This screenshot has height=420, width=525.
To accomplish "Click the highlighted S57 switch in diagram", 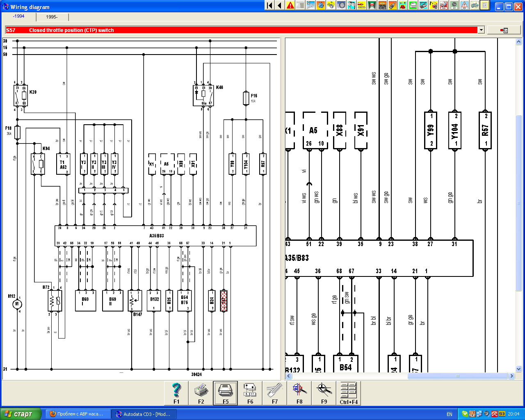I will click(224, 301).
